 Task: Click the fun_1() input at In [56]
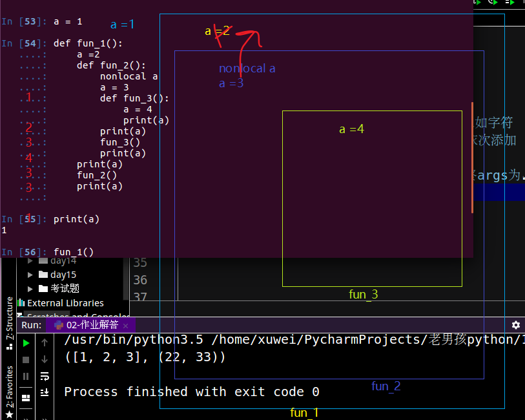click(x=74, y=252)
